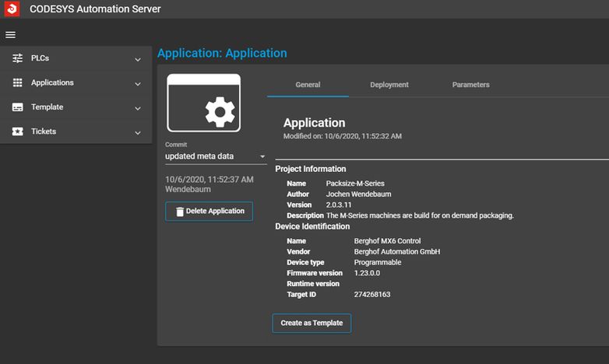Click the Create as Template button

pyautogui.click(x=312, y=324)
